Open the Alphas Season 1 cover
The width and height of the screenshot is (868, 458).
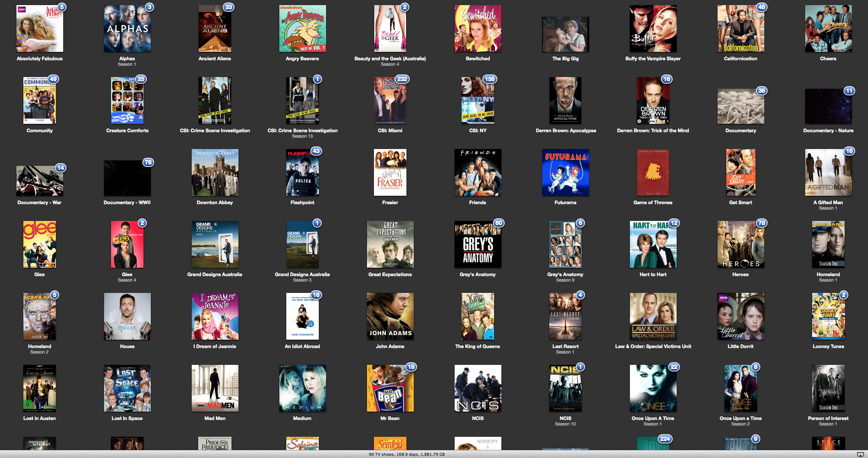pos(127,28)
